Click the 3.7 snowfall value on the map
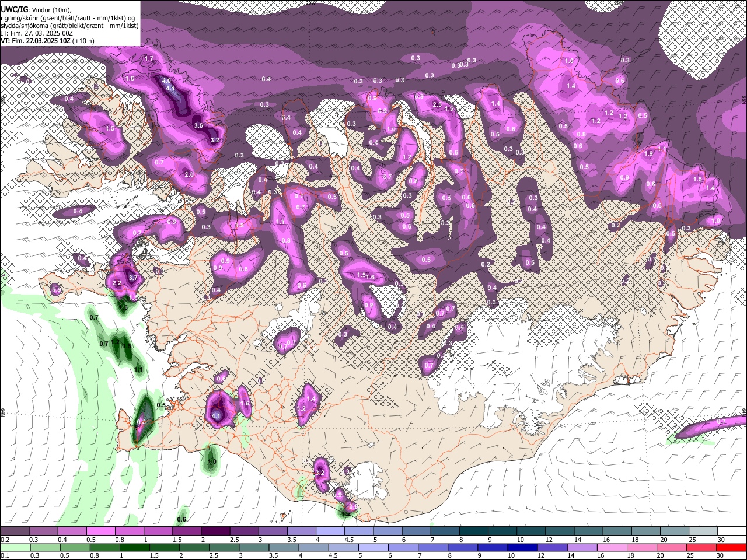747x560 pixels. [x=133, y=278]
